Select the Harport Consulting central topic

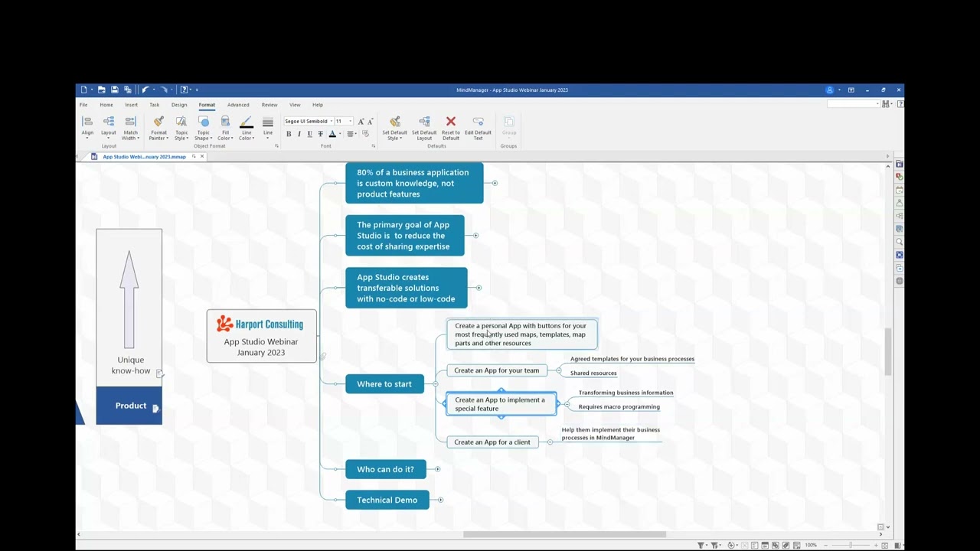[x=261, y=336]
